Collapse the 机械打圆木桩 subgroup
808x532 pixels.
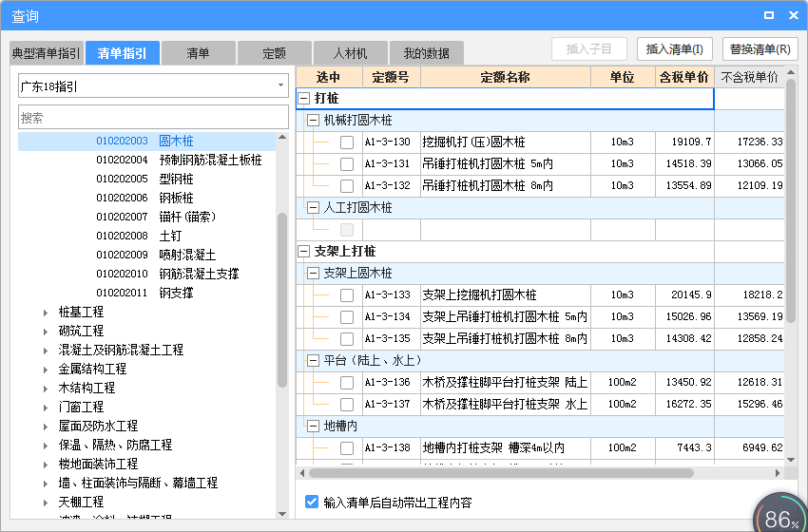click(313, 121)
